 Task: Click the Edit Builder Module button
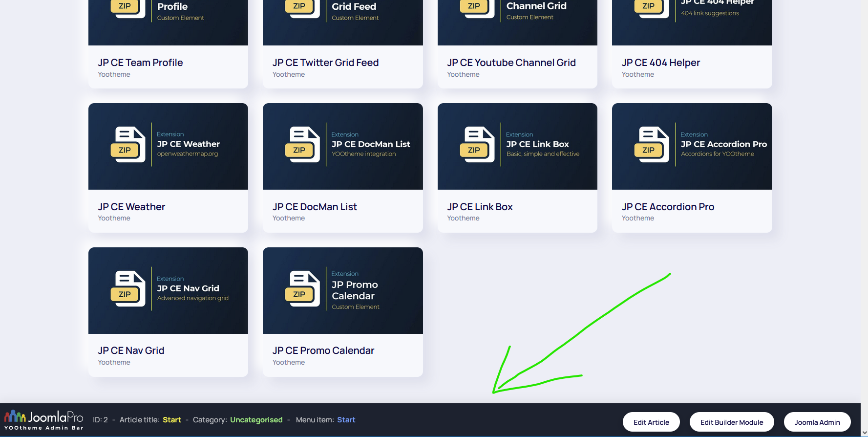click(x=732, y=422)
